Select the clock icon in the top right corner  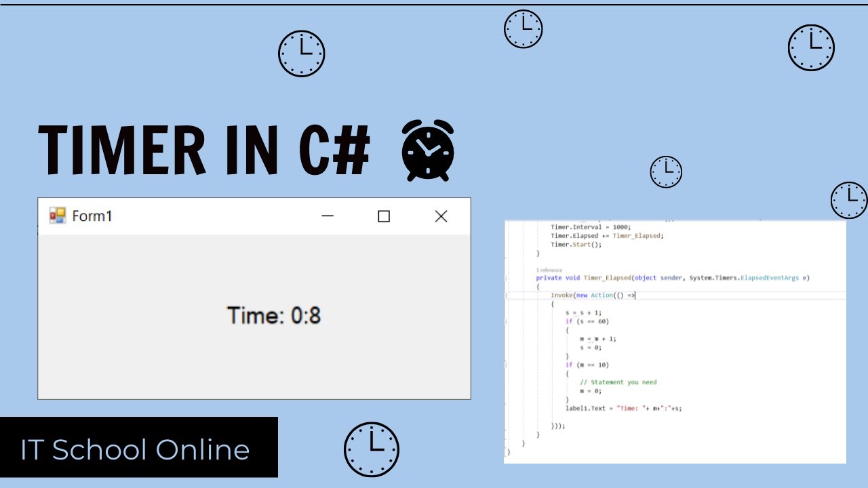click(811, 47)
